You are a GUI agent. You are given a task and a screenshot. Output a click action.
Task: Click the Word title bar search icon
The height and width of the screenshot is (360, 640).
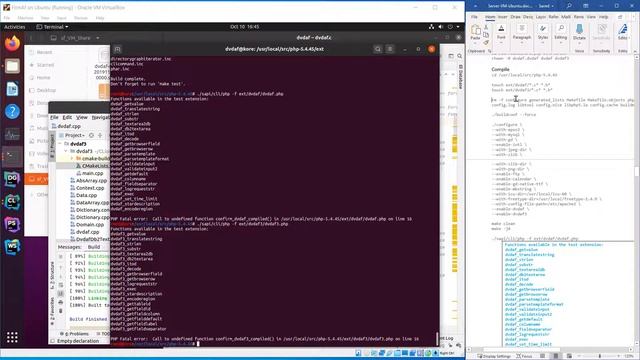569,6
